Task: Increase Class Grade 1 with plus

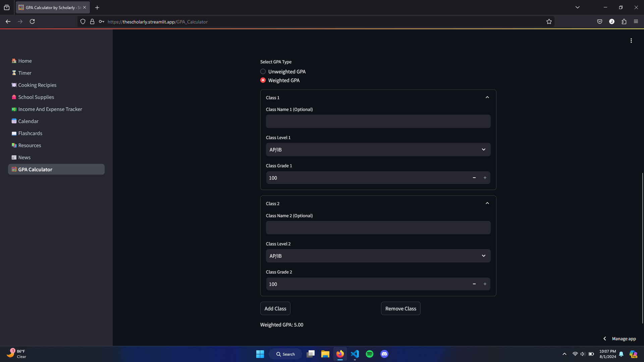Action: point(485,178)
